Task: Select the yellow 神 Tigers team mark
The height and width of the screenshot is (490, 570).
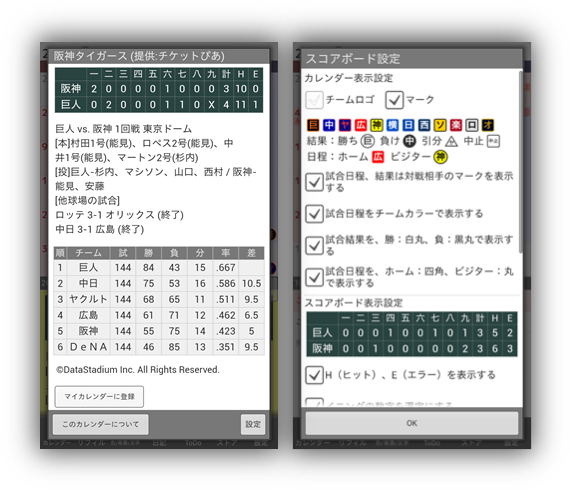Action: click(377, 125)
